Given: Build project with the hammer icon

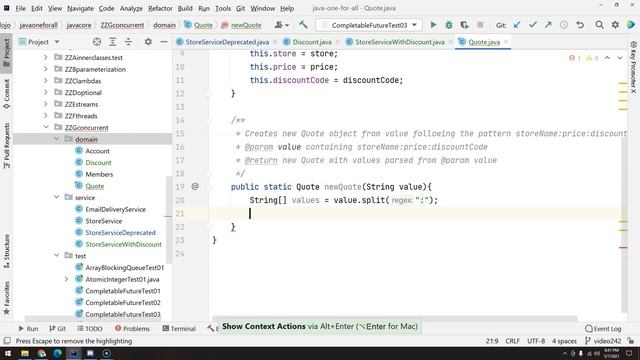Looking at the screenshot, I should pos(303,25).
